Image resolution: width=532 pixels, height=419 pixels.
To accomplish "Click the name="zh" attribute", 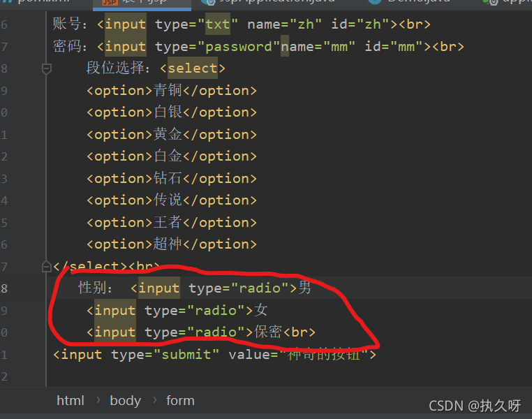I will (284, 24).
